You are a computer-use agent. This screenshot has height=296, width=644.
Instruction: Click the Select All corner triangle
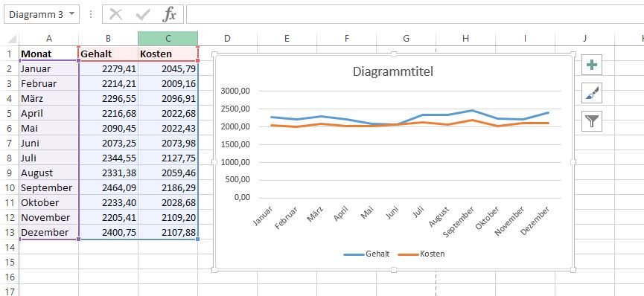pyautogui.click(x=13, y=39)
